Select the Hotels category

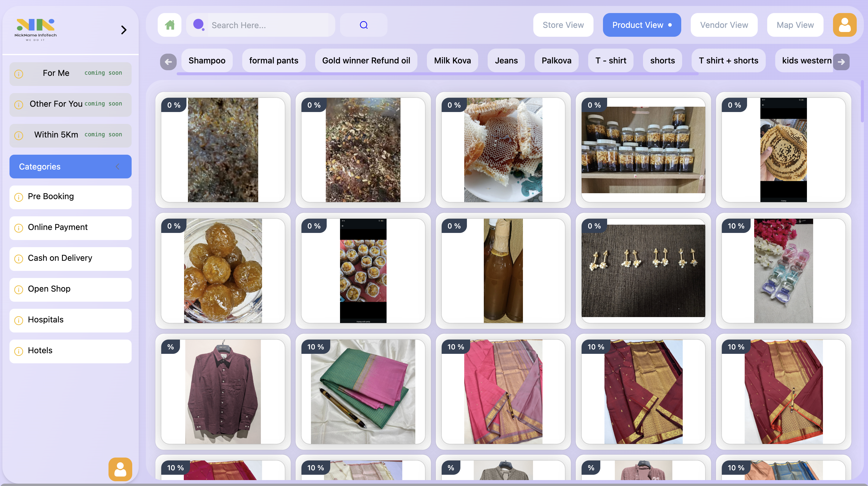click(x=40, y=351)
